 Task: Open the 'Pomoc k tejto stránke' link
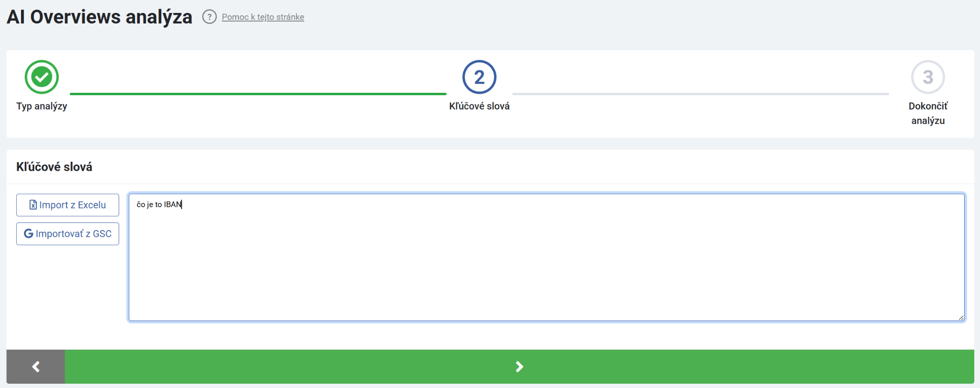263,17
